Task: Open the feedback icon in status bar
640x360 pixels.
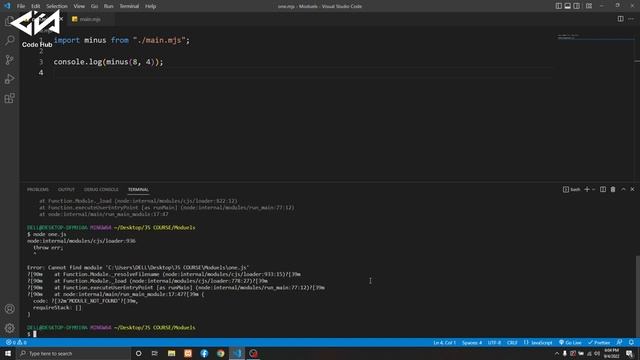Action: click(620, 342)
